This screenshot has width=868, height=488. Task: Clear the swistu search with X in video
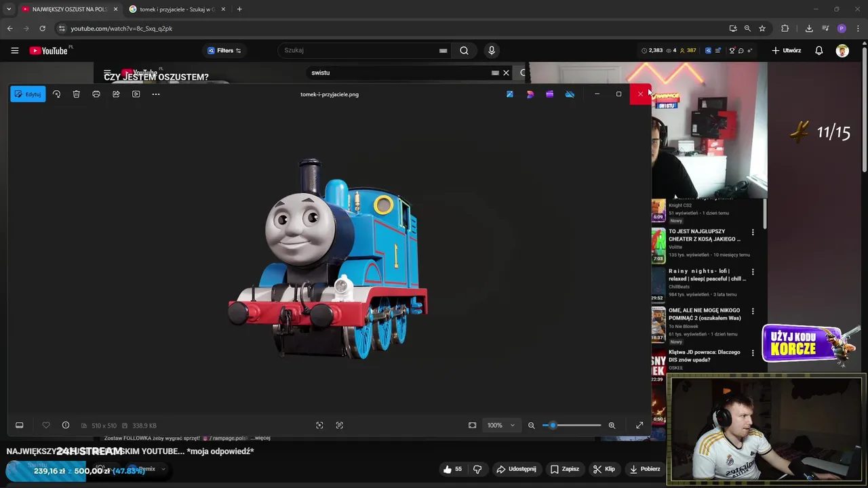506,73
